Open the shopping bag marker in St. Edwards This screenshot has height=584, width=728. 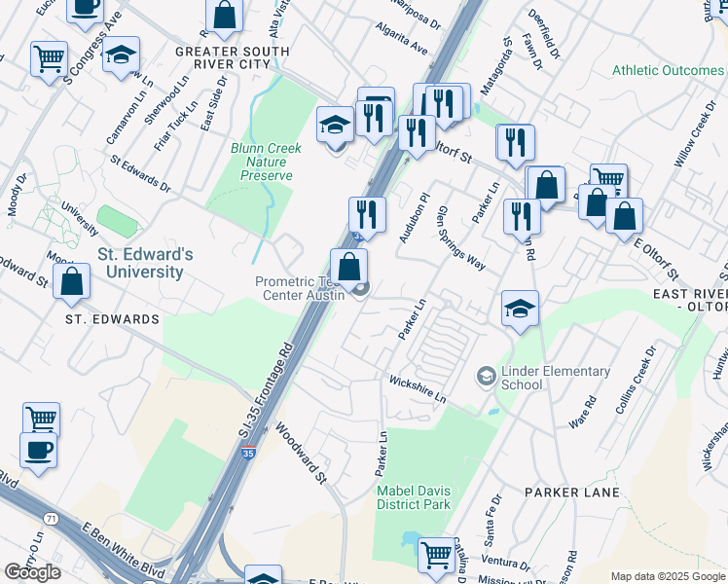(x=71, y=284)
